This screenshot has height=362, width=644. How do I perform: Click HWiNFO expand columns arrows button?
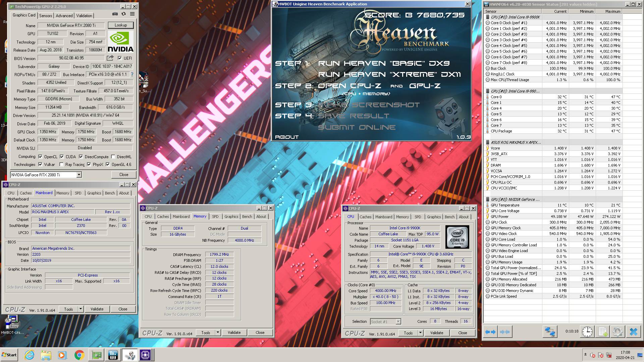[x=490, y=332]
